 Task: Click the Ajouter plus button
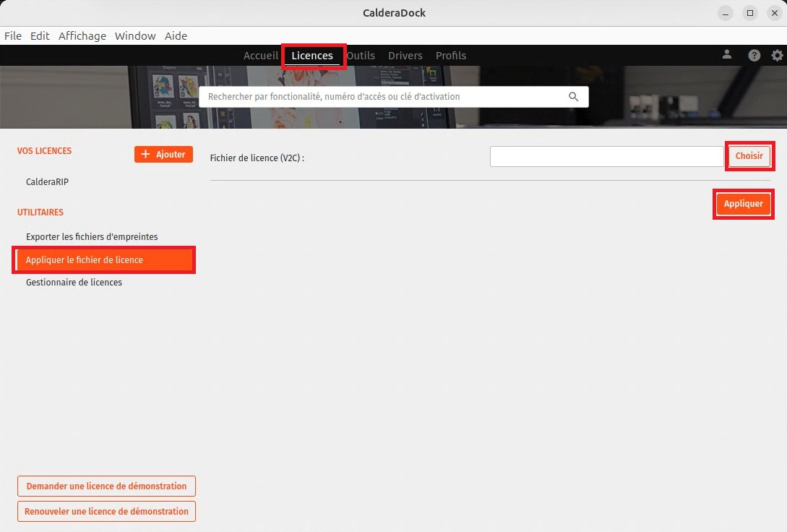tap(163, 155)
